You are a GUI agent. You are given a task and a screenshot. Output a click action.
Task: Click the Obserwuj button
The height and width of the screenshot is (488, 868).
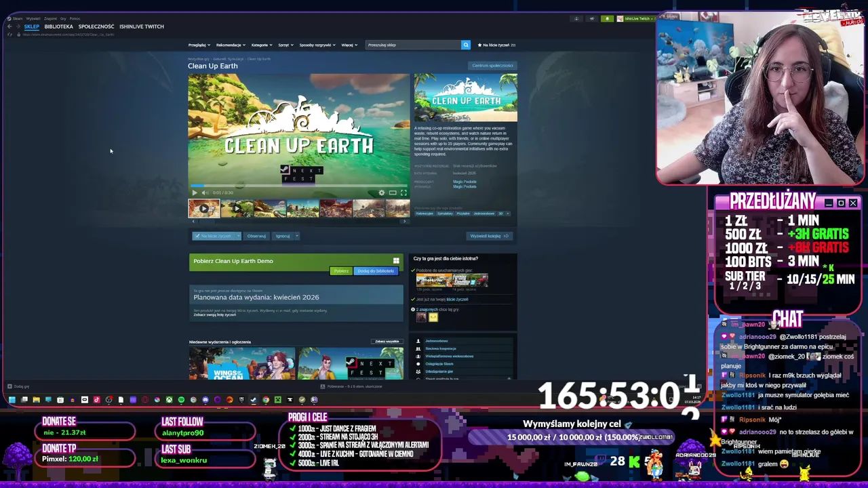(x=256, y=236)
